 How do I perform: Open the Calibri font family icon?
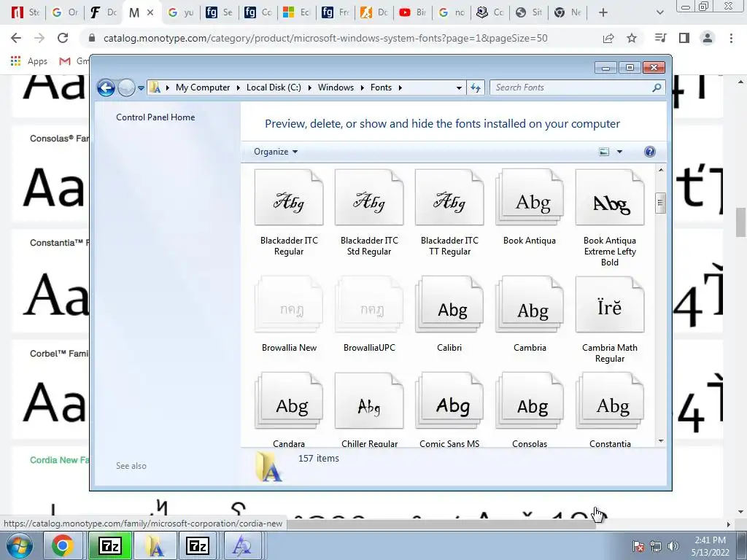click(x=449, y=305)
